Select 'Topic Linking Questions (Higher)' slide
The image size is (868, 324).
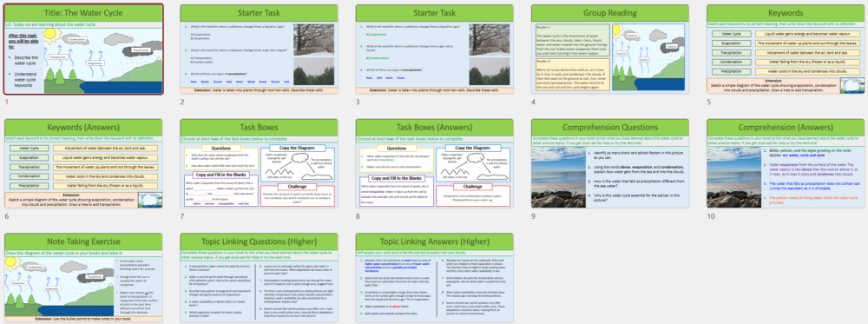(x=260, y=277)
